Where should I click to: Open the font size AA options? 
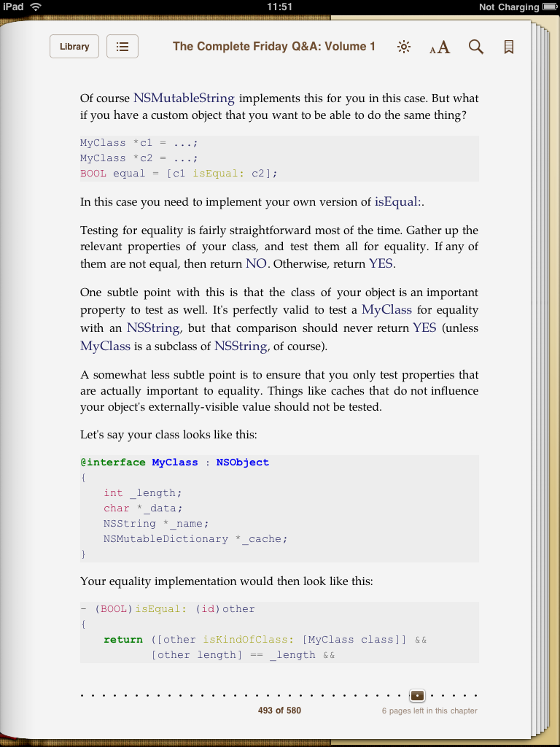[440, 47]
